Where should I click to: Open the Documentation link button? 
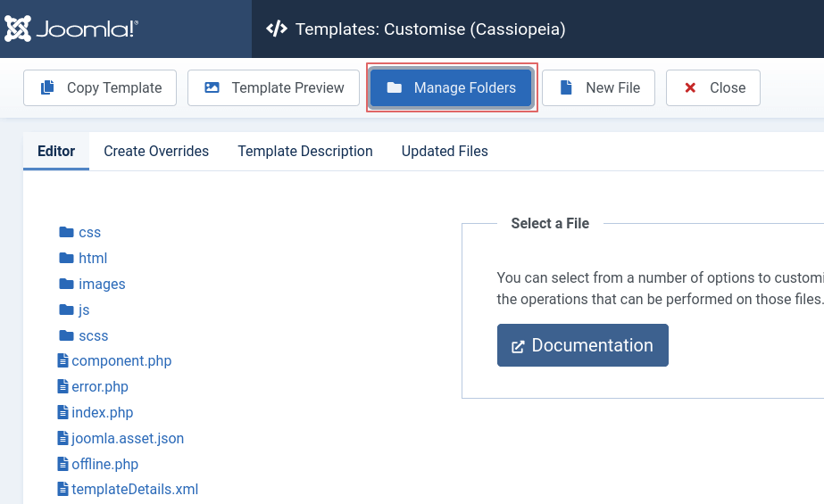click(583, 345)
